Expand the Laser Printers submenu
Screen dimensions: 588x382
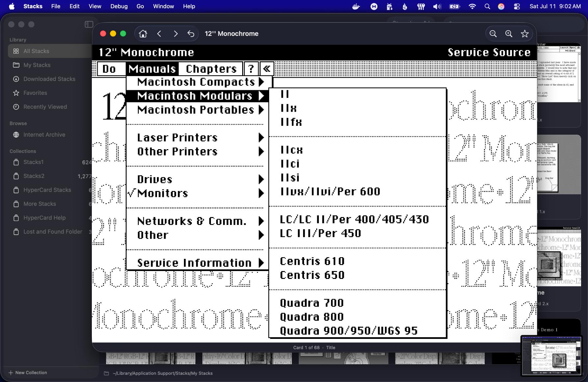pyautogui.click(x=197, y=138)
